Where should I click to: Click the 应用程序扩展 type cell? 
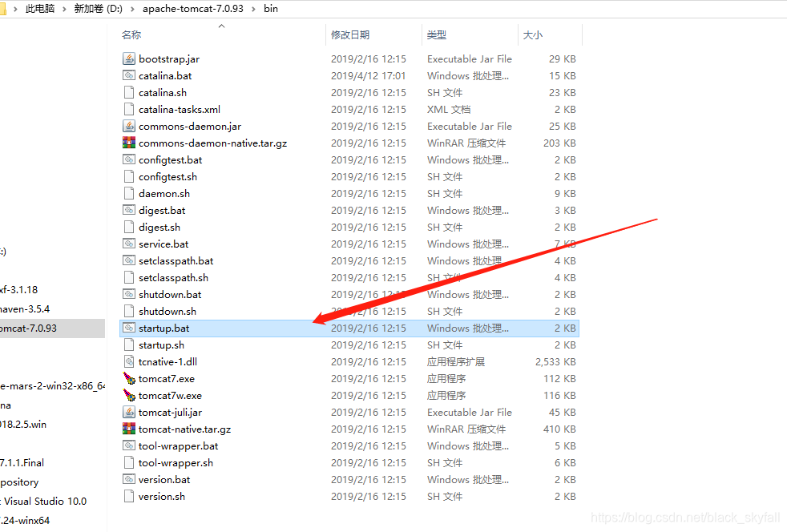click(x=456, y=362)
